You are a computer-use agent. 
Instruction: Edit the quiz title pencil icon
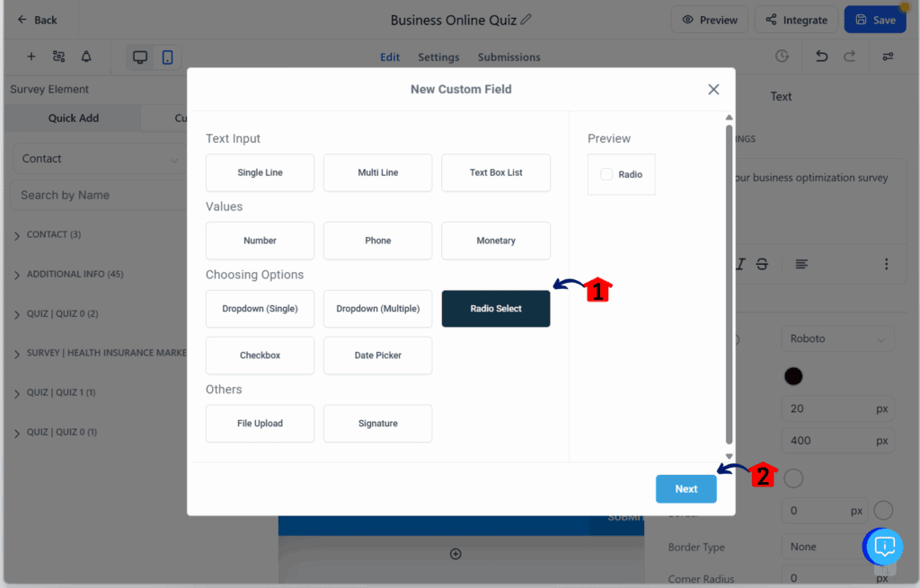[x=526, y=20]
